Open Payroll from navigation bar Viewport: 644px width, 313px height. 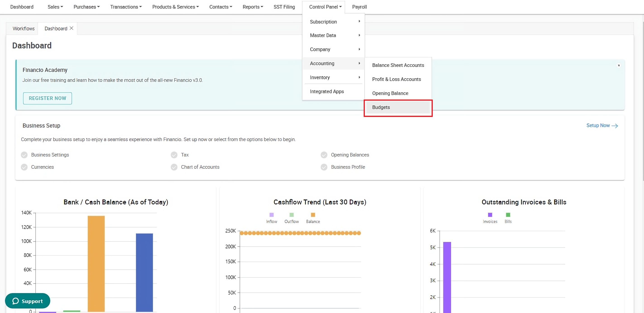(359, 7)
